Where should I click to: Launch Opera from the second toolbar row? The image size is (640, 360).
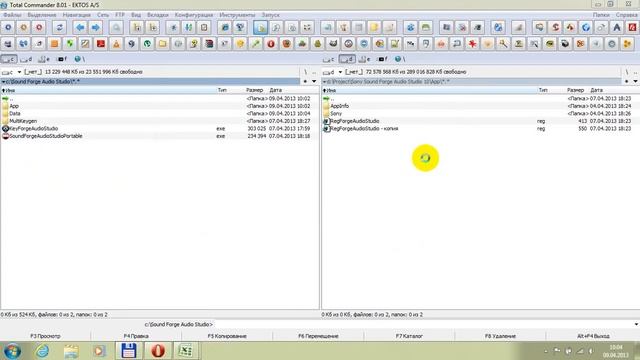tap(271, 44)
